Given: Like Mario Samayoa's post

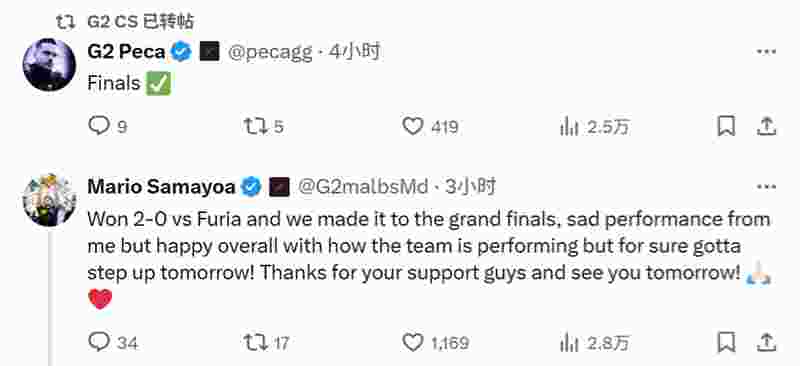Looking at the screenshot, I should point(435,341).
